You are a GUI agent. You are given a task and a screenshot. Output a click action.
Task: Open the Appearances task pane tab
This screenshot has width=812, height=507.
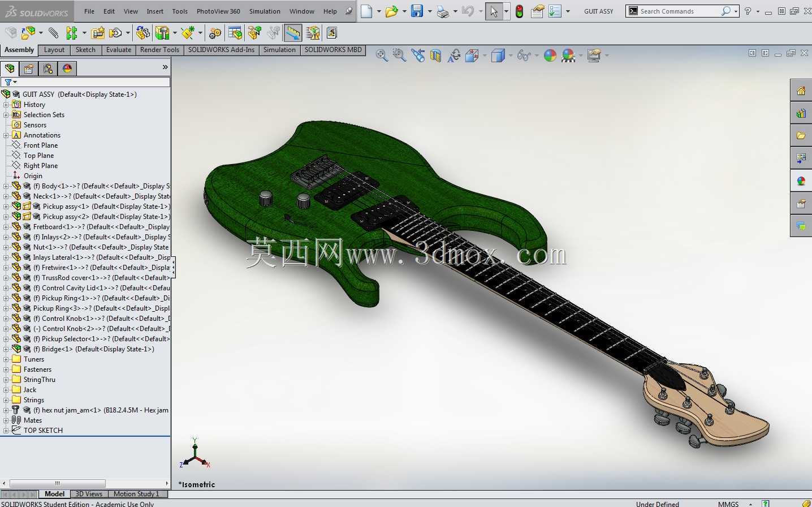click(801, 181)
